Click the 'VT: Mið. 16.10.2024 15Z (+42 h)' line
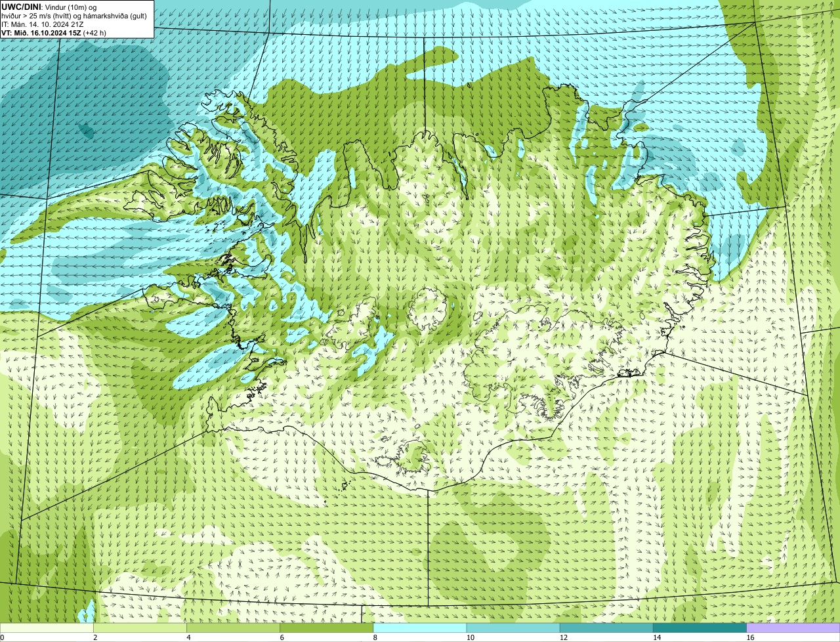 54,32
